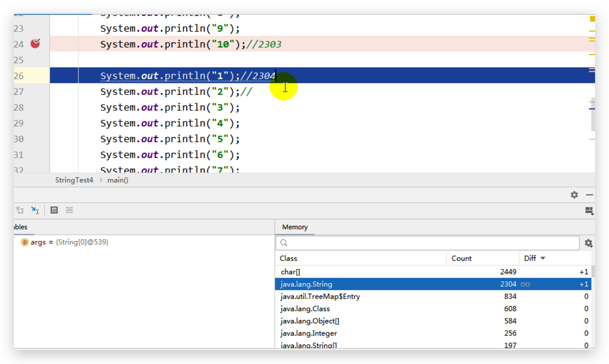609x364 pixels.
Task: Click the parameter icon beside args variable
Action: point(24,242)
